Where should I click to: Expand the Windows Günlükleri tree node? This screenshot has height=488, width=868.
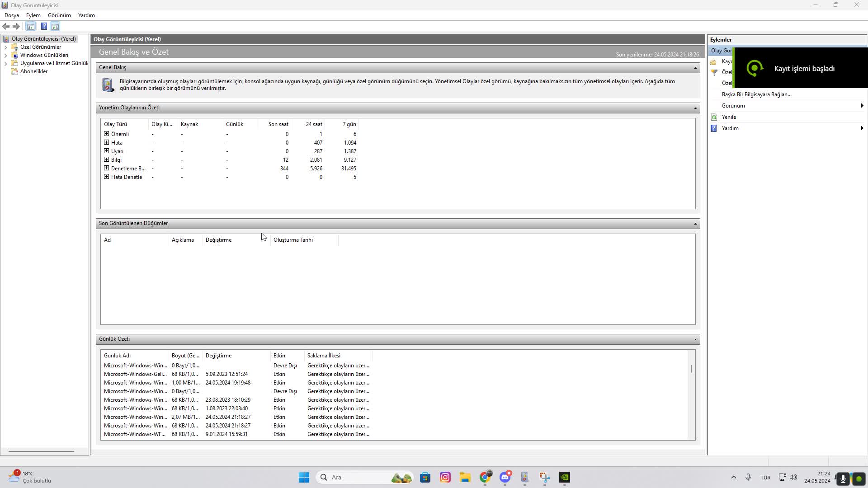click(x=6, y=55)
